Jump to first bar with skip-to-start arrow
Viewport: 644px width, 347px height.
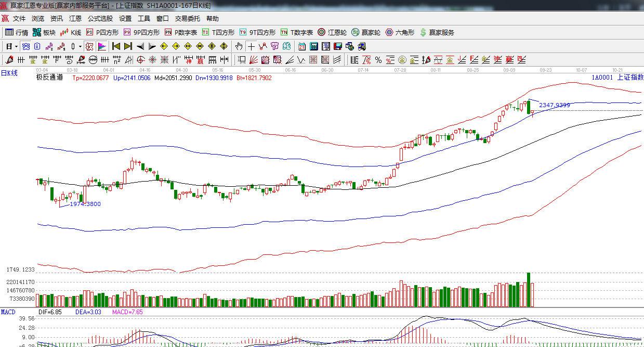(116, 46)
